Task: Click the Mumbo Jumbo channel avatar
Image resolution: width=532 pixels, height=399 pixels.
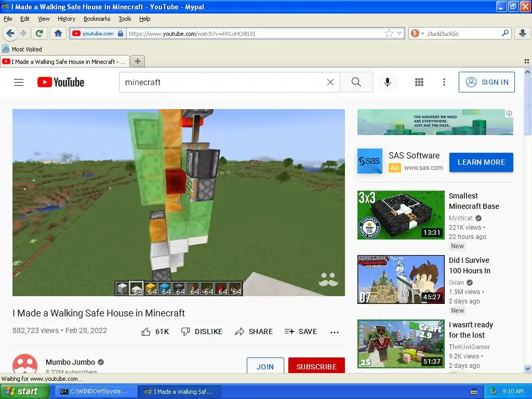Action: click(x=25, y=364)
